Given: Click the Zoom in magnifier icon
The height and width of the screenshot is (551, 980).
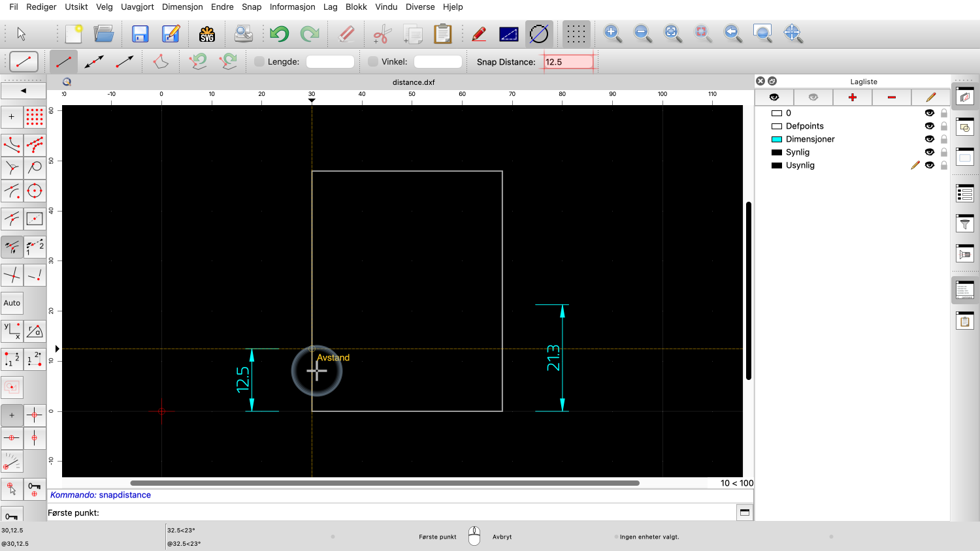Looking at the screenshot, I should 612,34.
